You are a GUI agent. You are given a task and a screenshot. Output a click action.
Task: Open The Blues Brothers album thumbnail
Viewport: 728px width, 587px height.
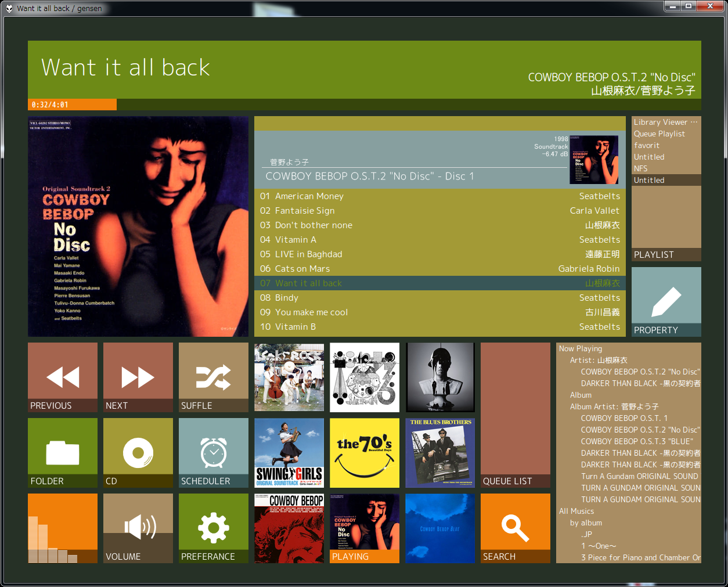coord(440,453)
